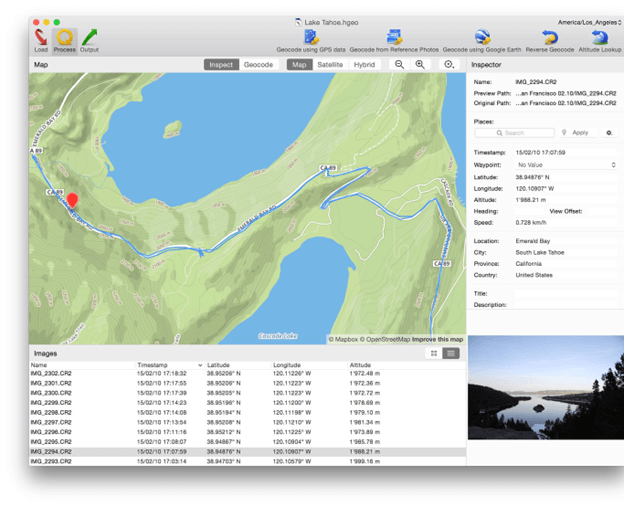Select the Hybrid map view

pyautogui.click(x=364, y=64)
